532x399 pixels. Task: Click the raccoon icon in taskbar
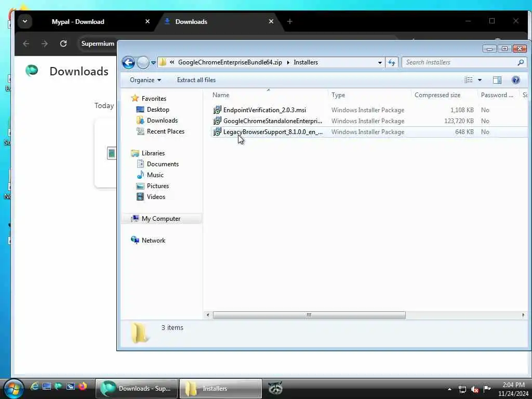[x=275, y=389]
